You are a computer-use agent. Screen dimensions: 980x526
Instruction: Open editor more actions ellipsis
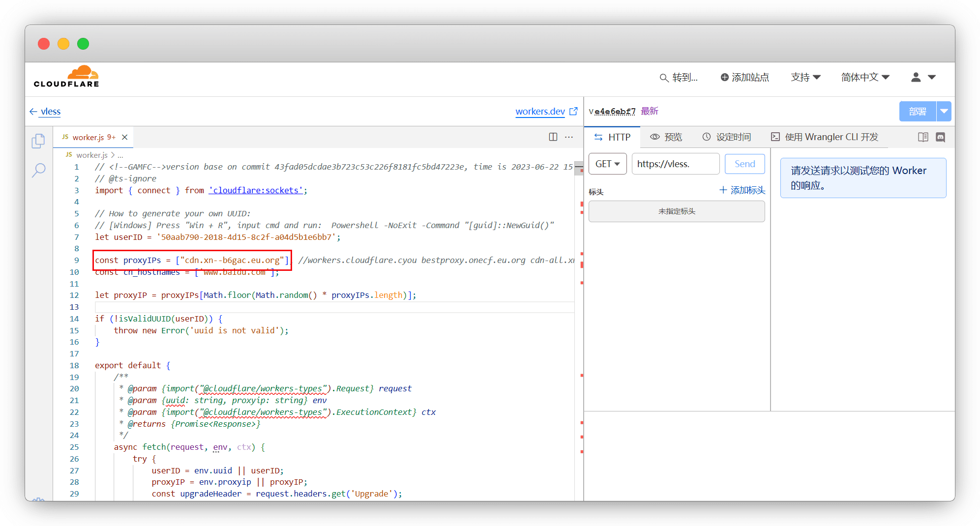coord(569,137)
